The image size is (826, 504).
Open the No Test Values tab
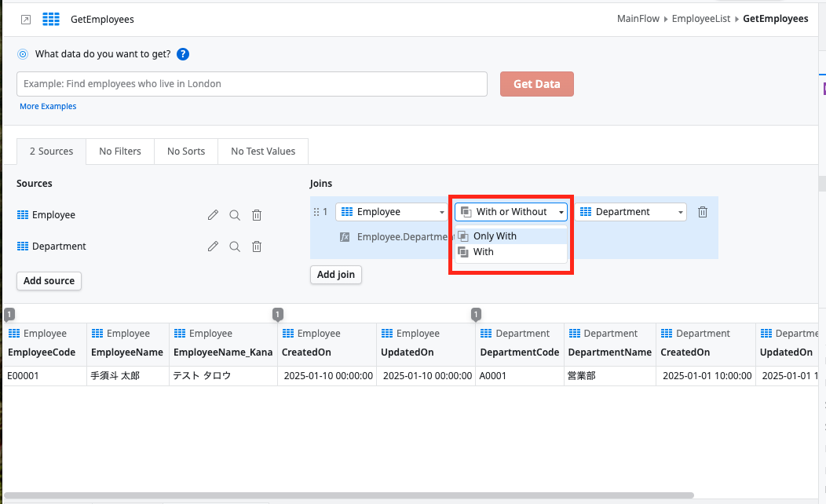[x=263, y=151]
